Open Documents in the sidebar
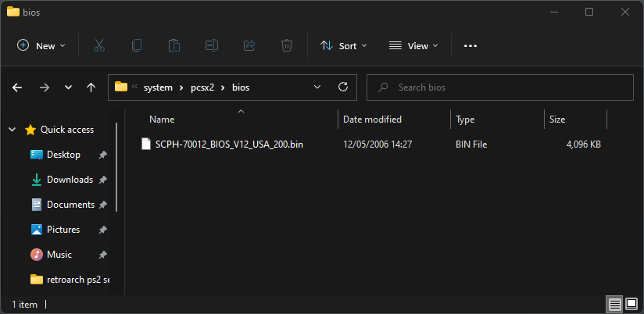 point(70,205)
